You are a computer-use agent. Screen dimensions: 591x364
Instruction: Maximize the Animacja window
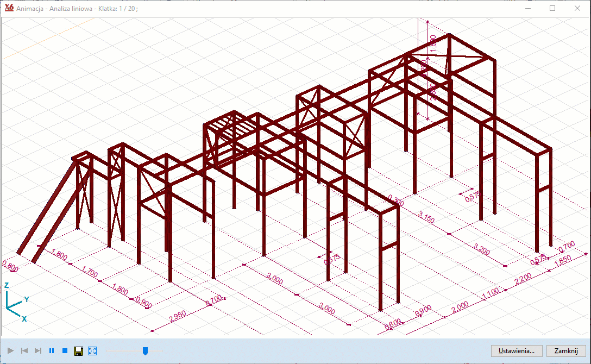point(552,8)
